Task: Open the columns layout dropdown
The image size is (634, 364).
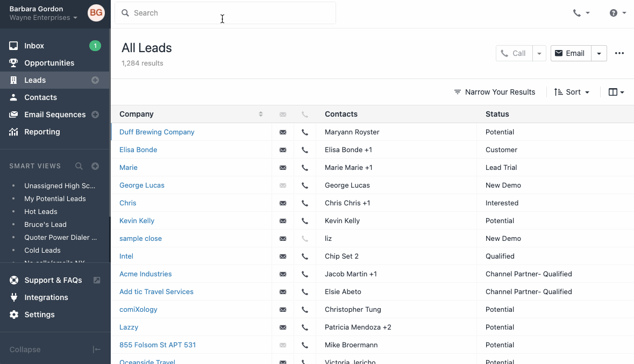Action: click(x=616, y=92)
